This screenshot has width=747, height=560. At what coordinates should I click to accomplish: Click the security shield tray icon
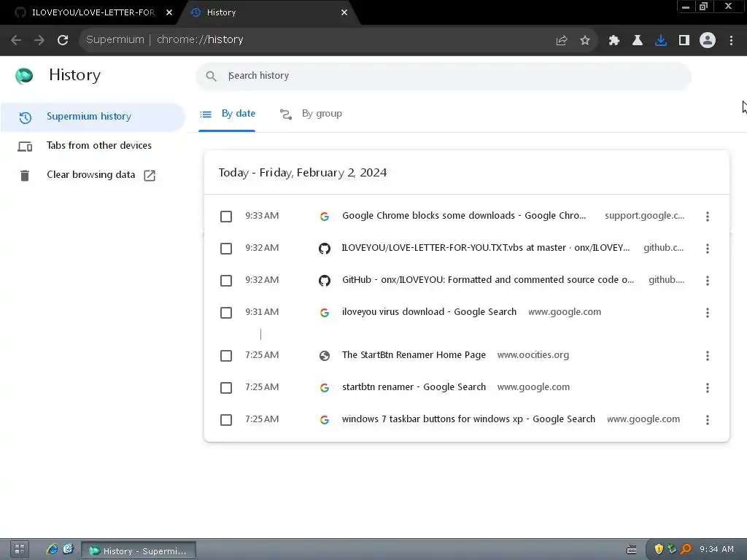tap(659, 549)
